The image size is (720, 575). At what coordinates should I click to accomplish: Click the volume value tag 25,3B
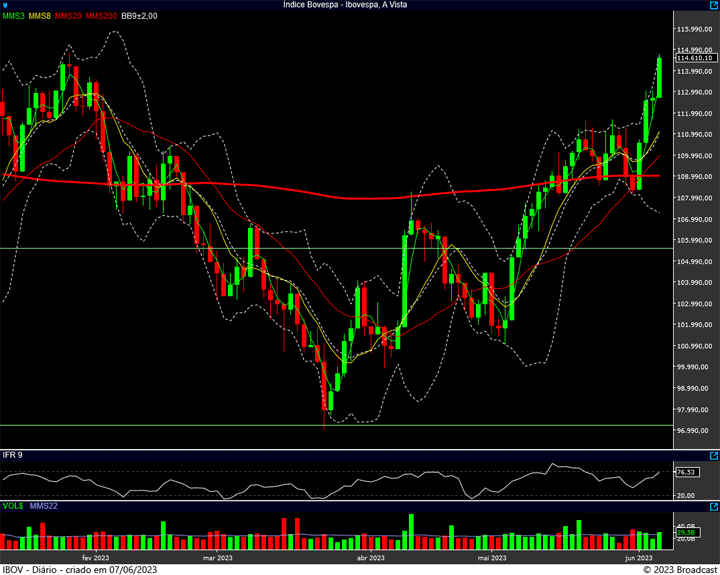[x=685, y=533]
